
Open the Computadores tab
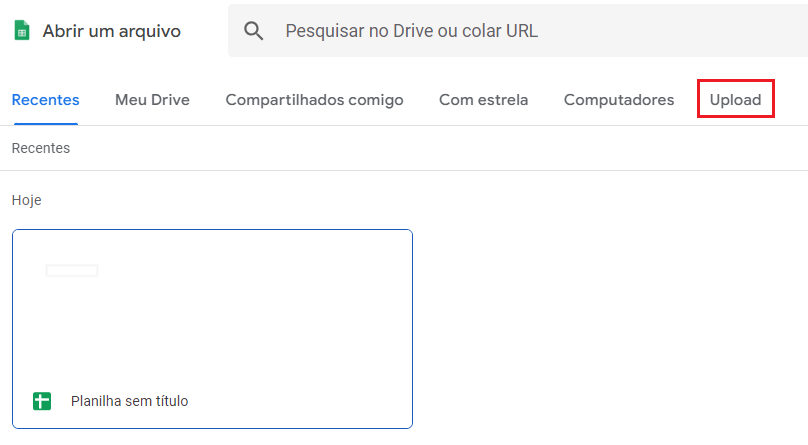point(619,99)
